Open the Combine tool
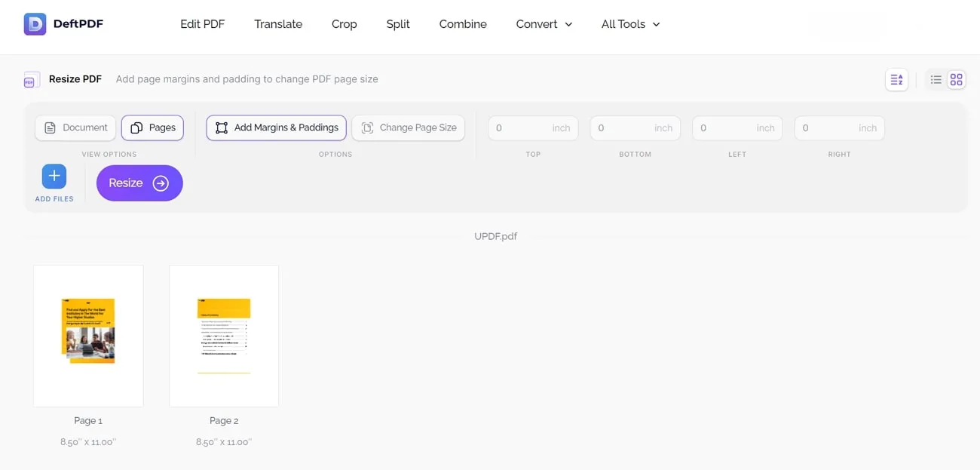 [463, 24]
